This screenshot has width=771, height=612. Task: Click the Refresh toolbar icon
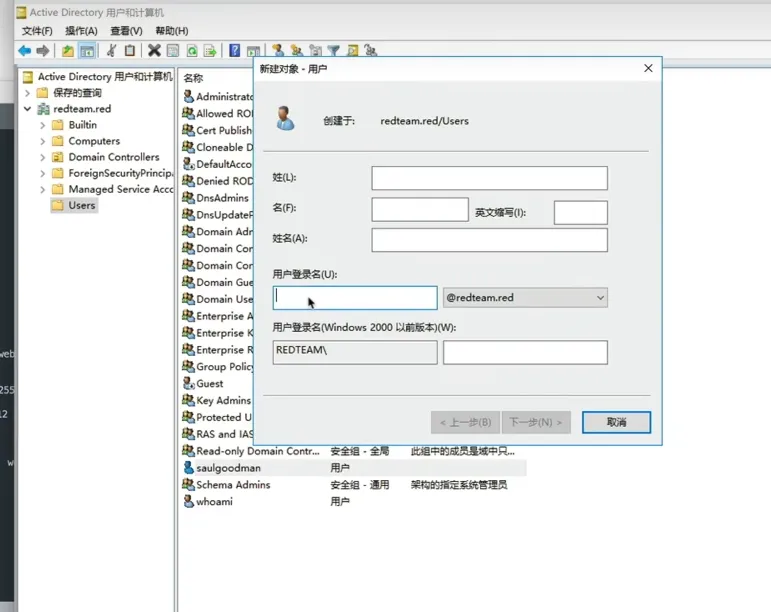pyautogui.click(x=192, y=50)
